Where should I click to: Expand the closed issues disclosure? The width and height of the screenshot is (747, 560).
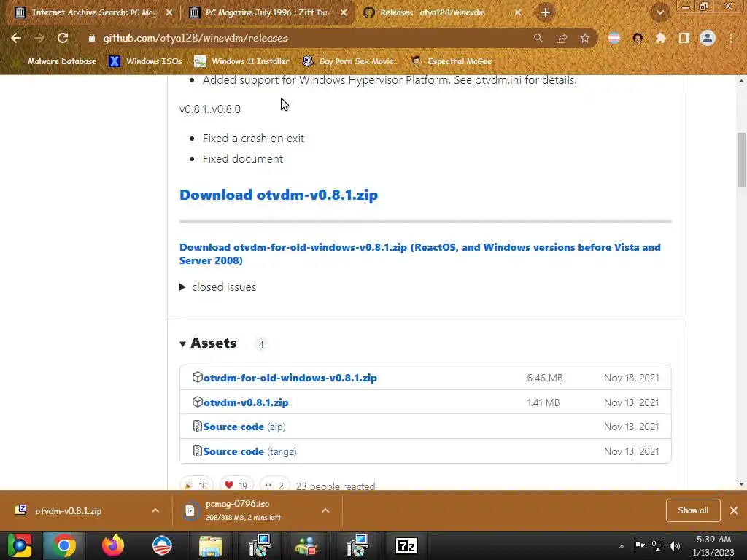(217, 287)
